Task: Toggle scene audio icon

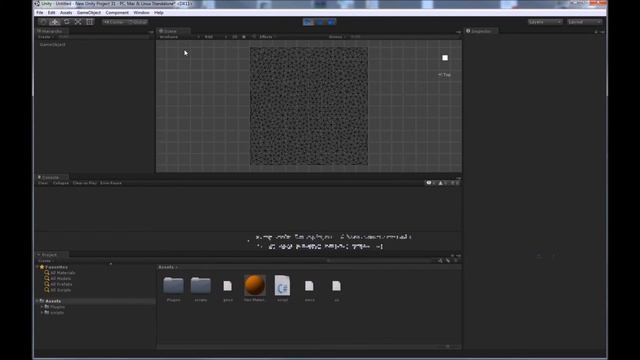Action: tap(254, 37)
